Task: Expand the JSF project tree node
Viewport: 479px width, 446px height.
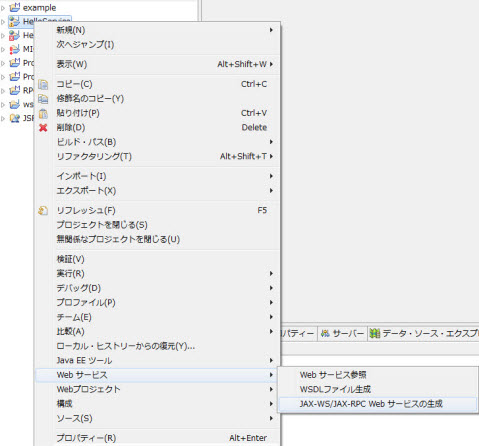Action: click(x=3, y=118)
